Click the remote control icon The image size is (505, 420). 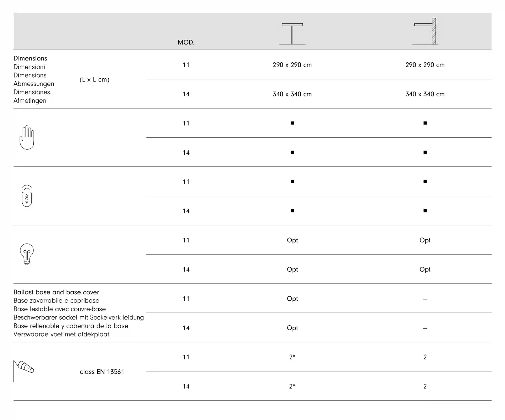(x=27, y=196)
